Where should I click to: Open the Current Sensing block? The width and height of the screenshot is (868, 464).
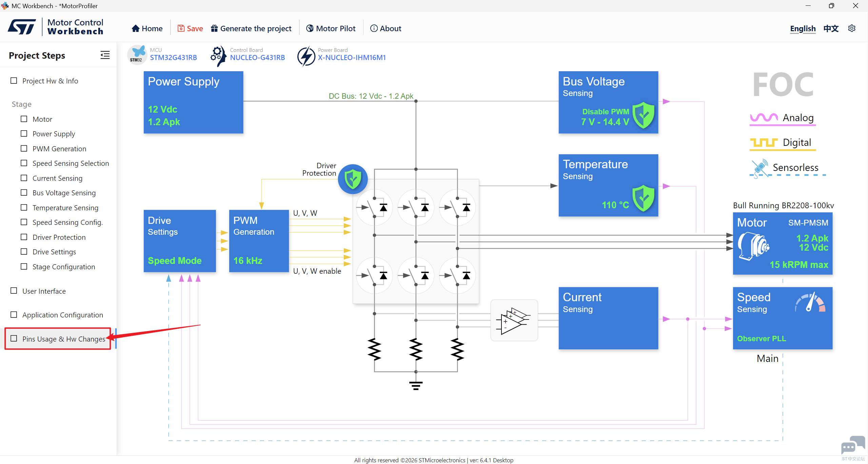tap(608, 318)
